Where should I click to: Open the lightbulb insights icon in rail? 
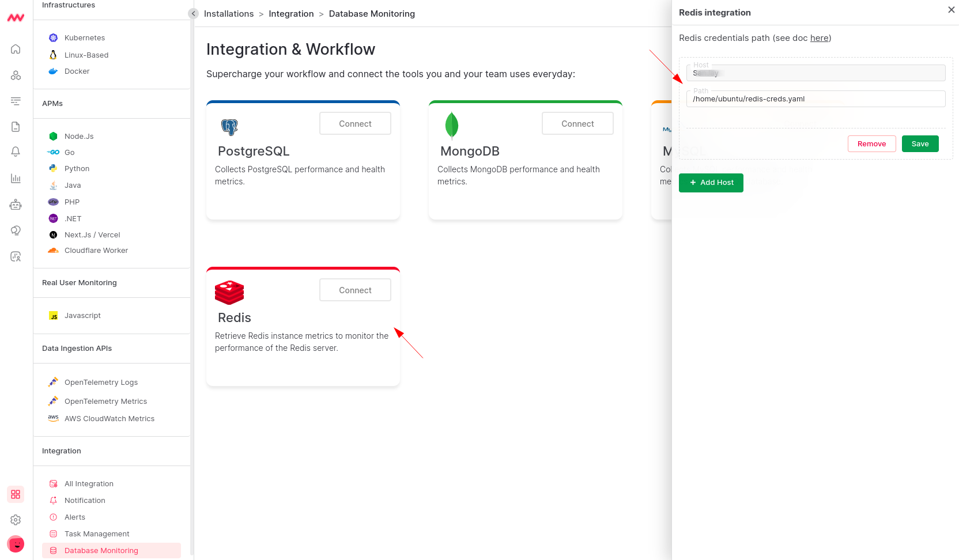point(16,230)
